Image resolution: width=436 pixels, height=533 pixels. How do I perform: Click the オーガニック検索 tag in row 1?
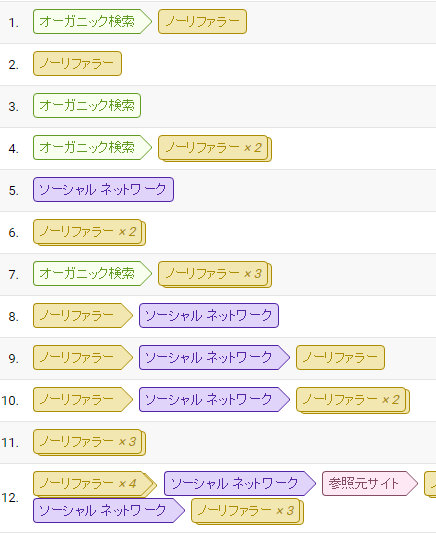pyautogui.click(x=92, y=22)
